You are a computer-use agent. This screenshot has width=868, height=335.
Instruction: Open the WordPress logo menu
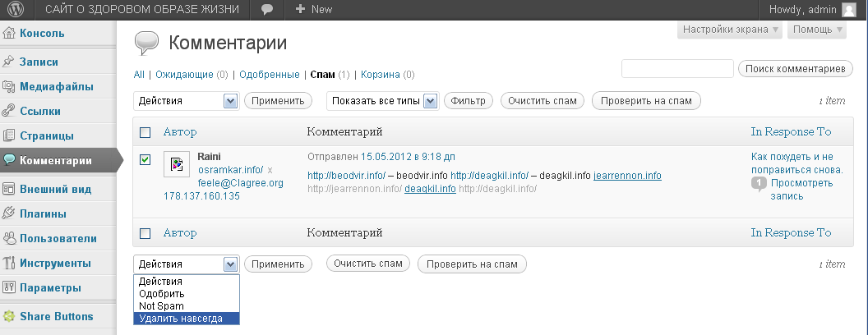[x=16, y=9]
